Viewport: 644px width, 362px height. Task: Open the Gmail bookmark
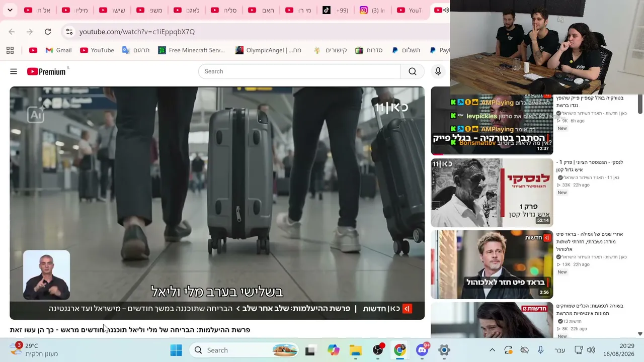coord(59,50)
